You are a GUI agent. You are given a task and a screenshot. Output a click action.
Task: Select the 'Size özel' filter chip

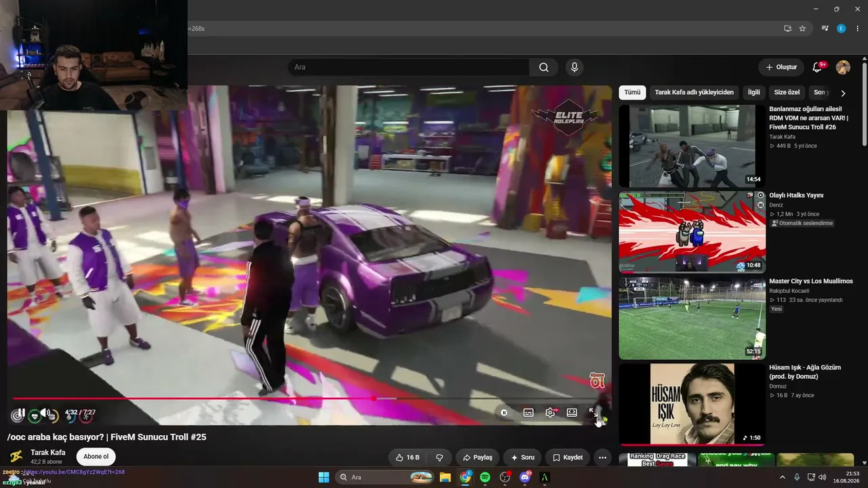[x=787, y=92]
